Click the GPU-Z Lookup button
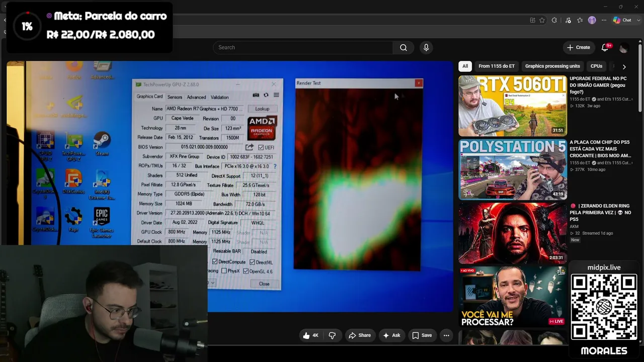This screenshot has width=644, height=362. (x=262, y=109)
